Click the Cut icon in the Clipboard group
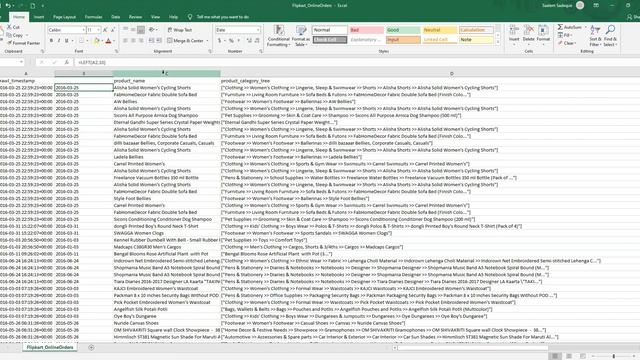Screen dimensions: 640x360 coord(9,27)
